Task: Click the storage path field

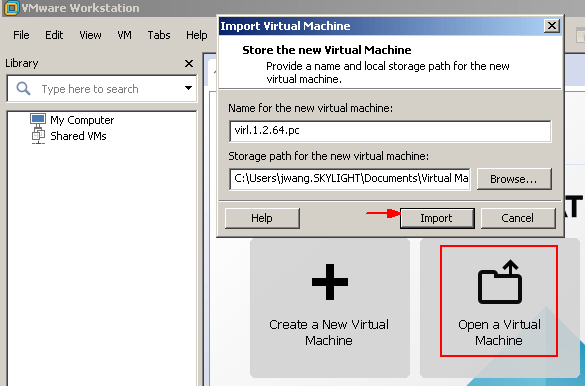Action: [x=350, y=179]
